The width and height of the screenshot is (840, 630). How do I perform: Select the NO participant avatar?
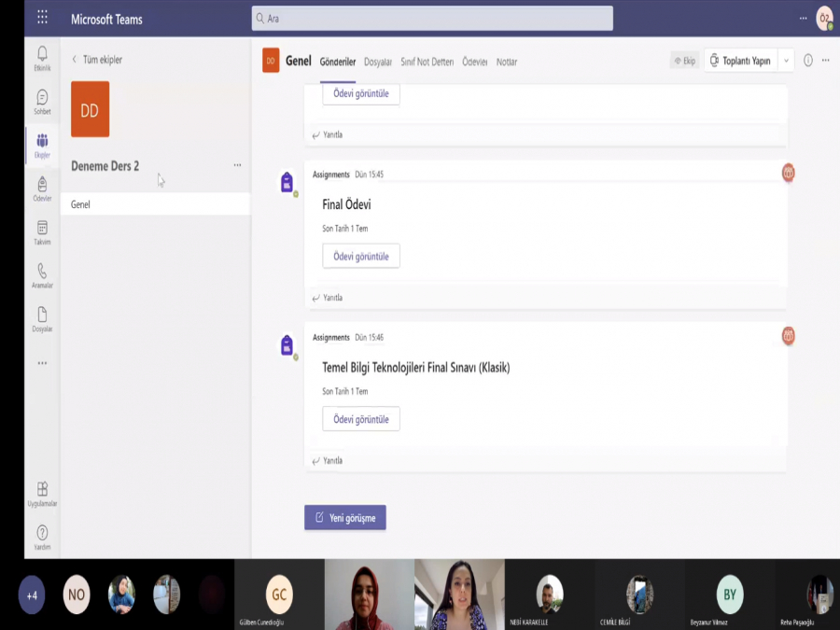pos(77,595)
